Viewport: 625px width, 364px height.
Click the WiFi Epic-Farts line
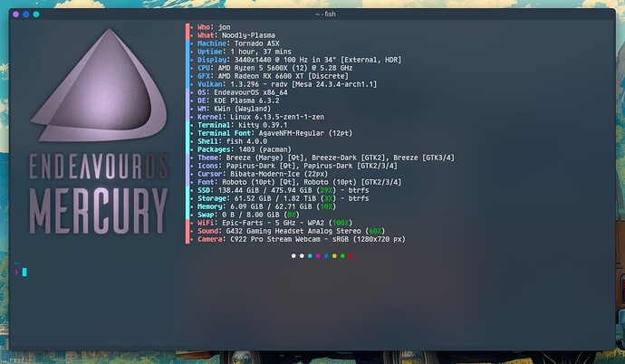point(275,223)
